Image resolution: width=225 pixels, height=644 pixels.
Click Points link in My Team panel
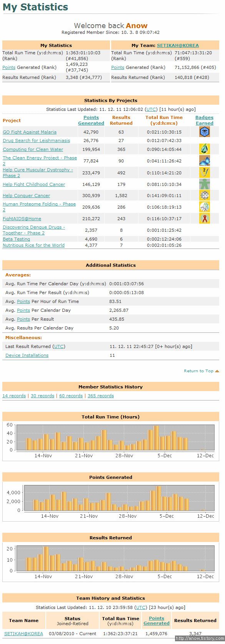tap(118, 67)
